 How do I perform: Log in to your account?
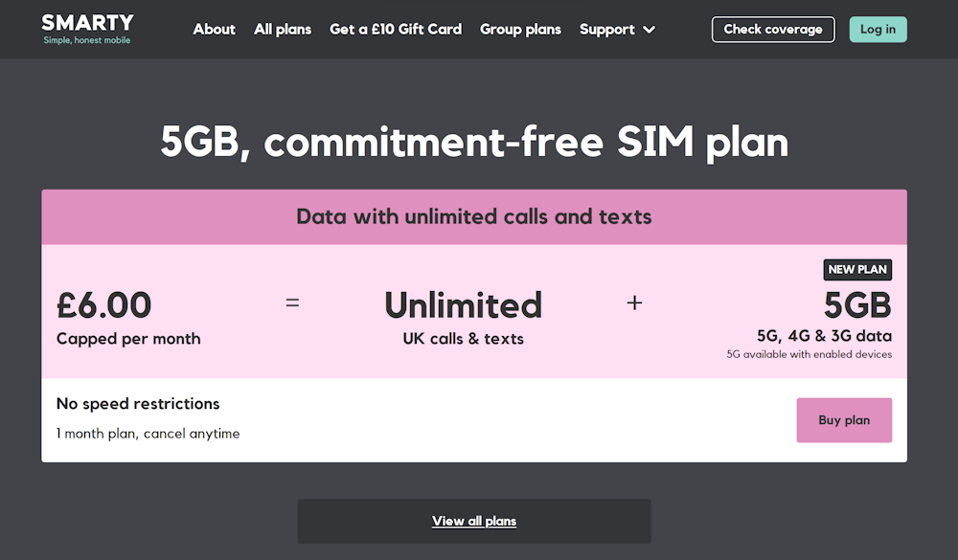[x=878, y=29]
